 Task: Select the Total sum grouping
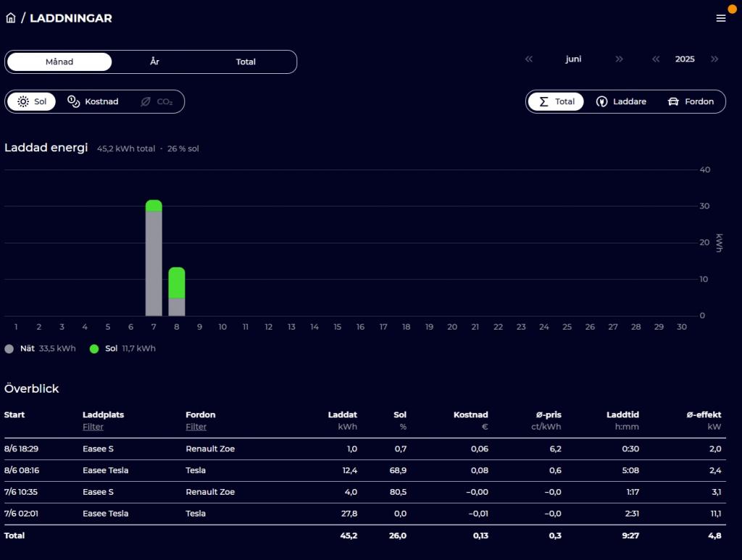pyautogui.click(x=556, y=101)
